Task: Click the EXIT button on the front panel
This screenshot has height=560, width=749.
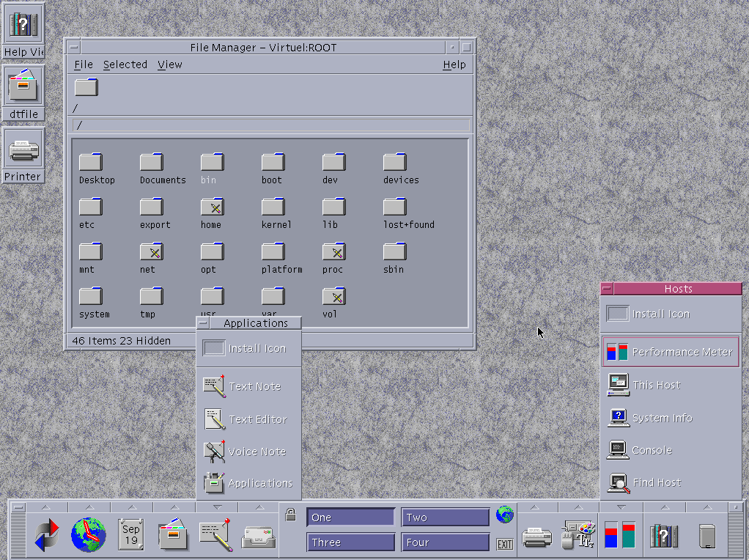Action: [504, 544]
